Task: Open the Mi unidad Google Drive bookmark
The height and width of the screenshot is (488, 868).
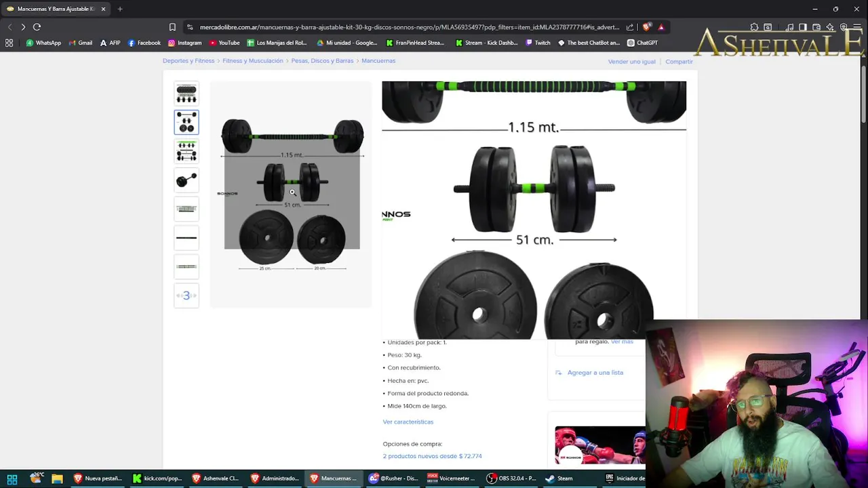Action: pos(348,43)
